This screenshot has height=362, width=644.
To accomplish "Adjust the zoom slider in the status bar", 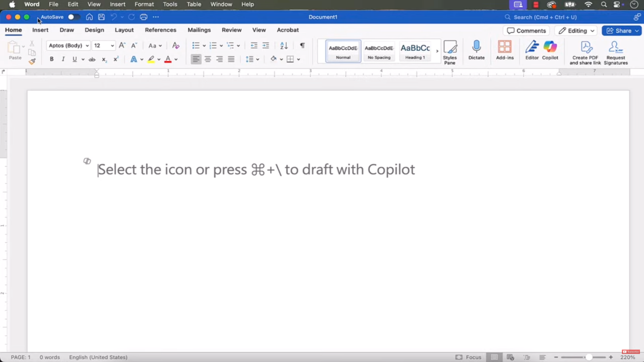I will coord(589,357).
